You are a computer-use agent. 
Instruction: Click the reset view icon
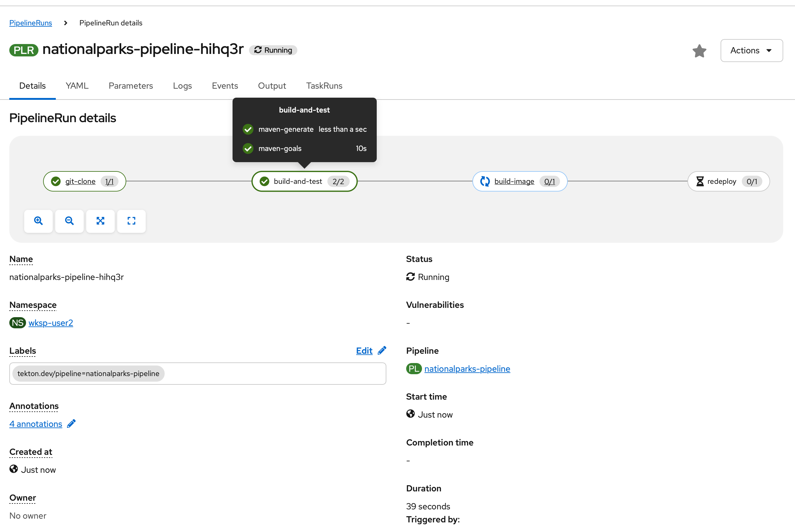pos(131,221)
